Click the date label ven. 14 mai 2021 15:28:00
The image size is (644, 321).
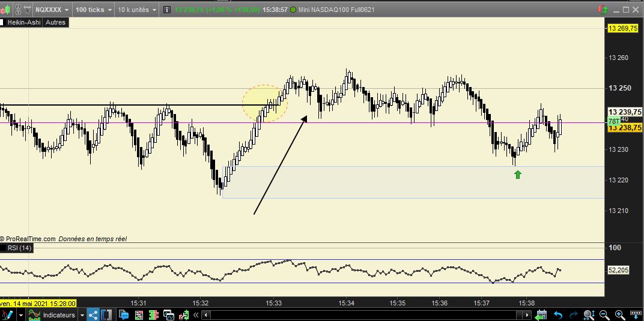point(38,304)
